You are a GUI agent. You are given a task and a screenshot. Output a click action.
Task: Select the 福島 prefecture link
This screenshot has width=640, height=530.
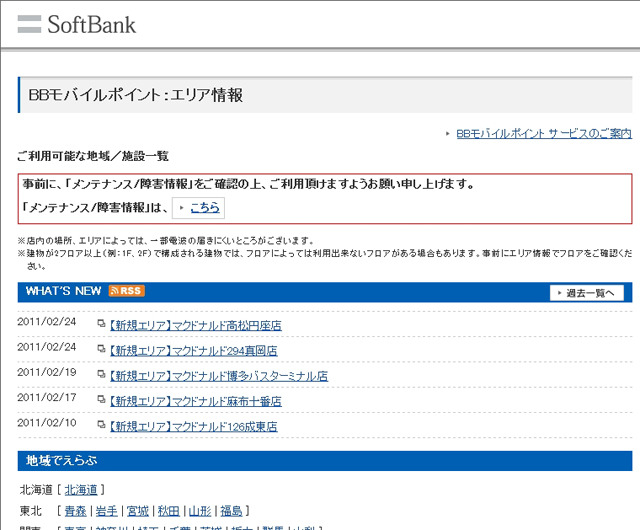(231, 511)
